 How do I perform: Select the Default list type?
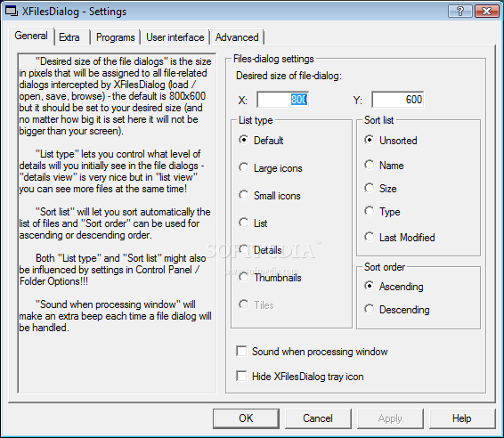[x=261, y=140]
